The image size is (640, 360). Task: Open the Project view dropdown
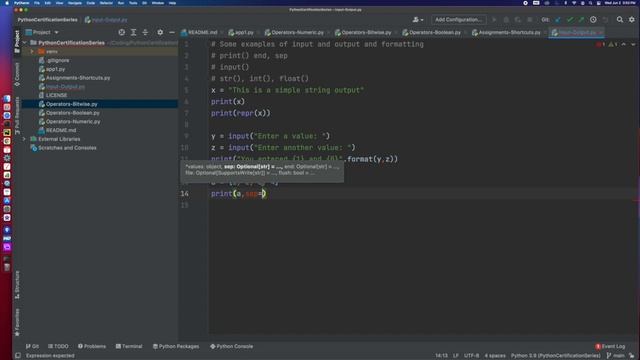tap(42, 32)
